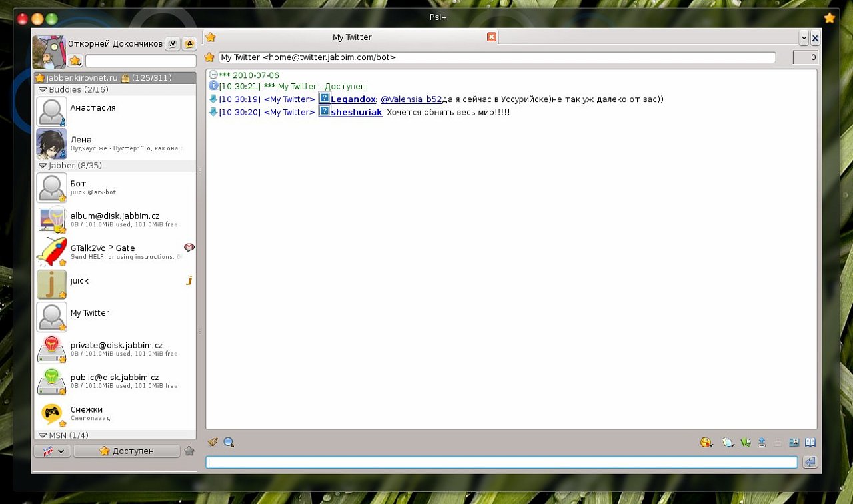The height and width of the screenshot is (504, 853).
Task: Click the A activity button
Action: 189,44
